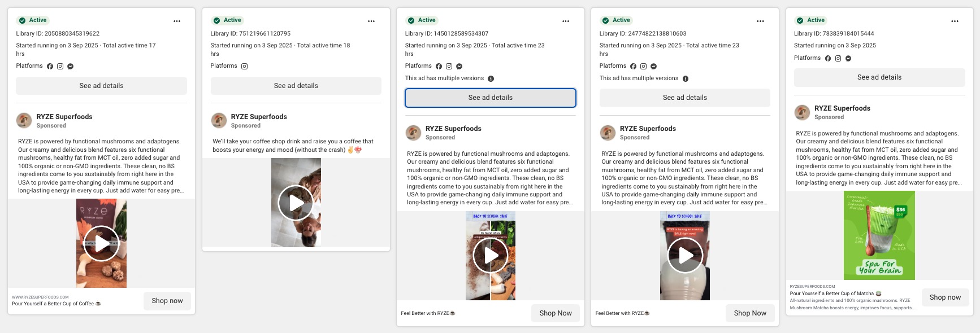See ad details for ad 783839184015444

pyautogui.click(x=879, y=77)
